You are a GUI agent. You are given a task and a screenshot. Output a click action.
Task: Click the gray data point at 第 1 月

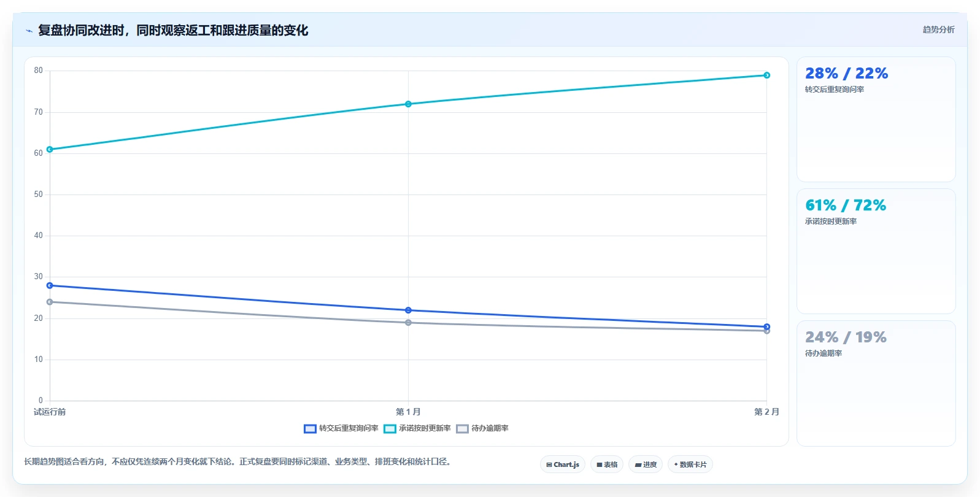click(408, 323)
